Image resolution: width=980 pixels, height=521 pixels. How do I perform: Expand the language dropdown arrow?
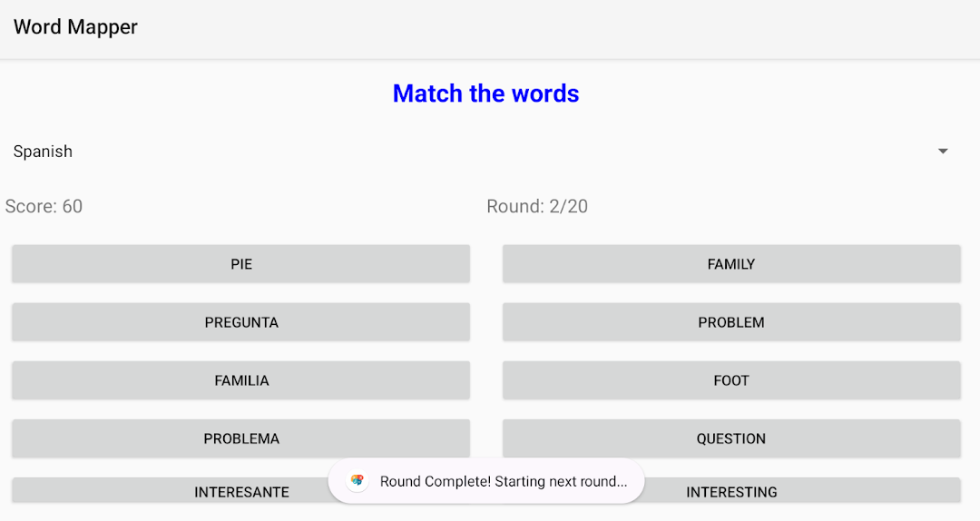pos(943,152)
